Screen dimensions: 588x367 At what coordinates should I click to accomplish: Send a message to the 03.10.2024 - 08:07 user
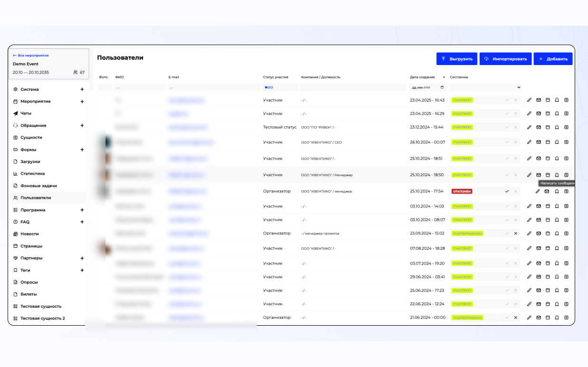click(x=539, y=220)
